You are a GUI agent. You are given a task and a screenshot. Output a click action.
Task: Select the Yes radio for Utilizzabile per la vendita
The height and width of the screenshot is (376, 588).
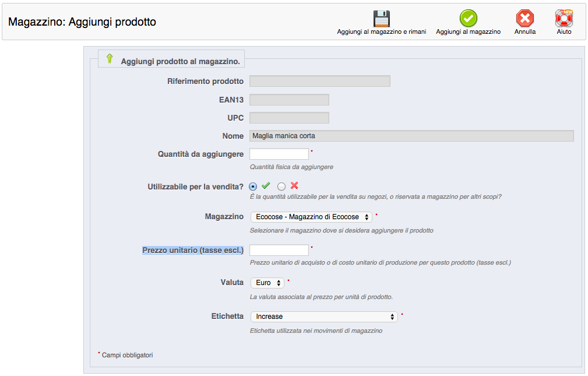click(253, 187)
